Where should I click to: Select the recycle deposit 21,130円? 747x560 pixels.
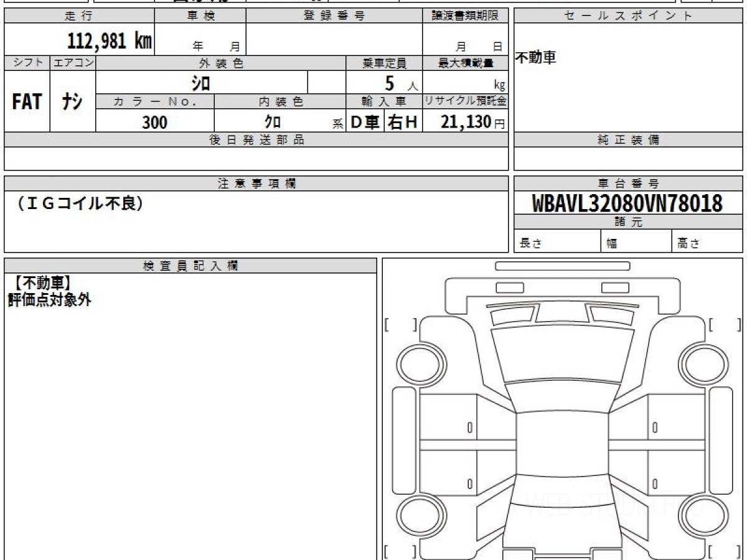pyautogui.click(x=472, y=122)
